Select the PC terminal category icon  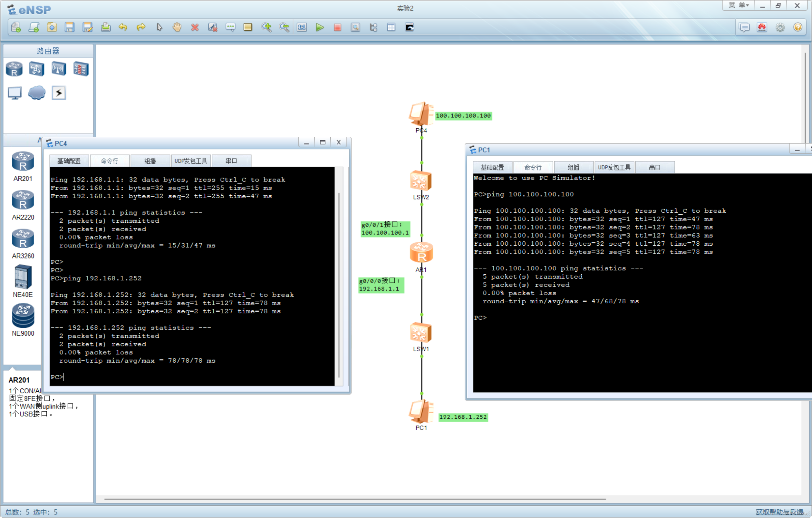click(x=15, y=93)
